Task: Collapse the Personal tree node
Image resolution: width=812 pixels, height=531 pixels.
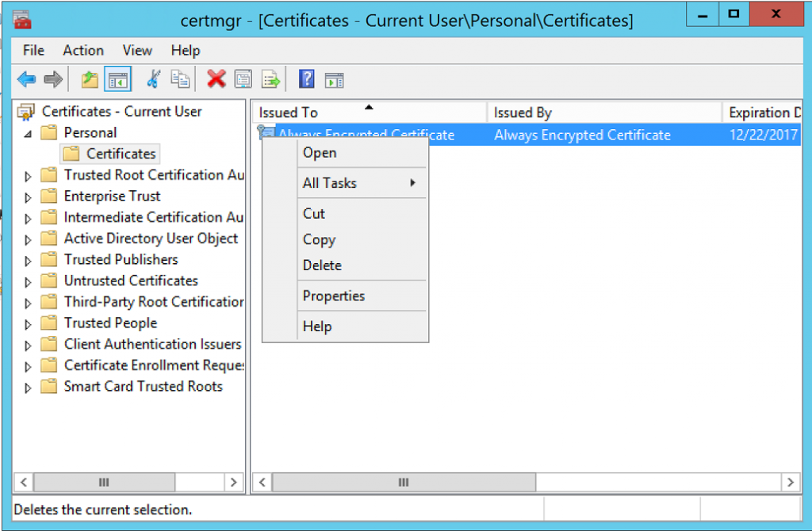Action: (28, 134)
